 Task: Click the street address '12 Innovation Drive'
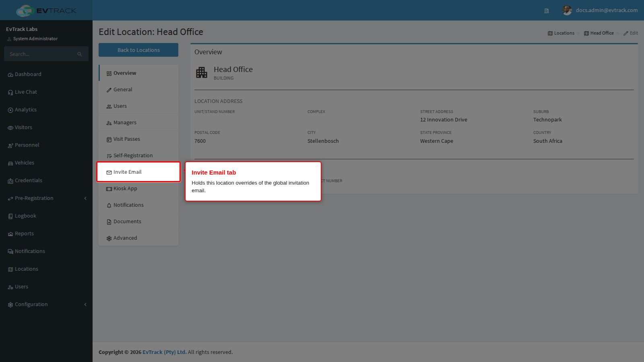[x=444, y=120]
